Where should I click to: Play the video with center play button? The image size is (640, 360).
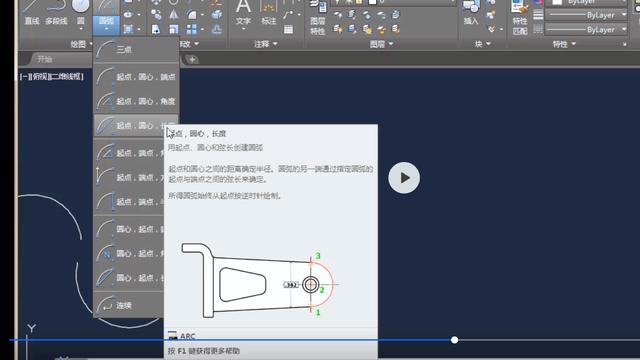[404, 178]
